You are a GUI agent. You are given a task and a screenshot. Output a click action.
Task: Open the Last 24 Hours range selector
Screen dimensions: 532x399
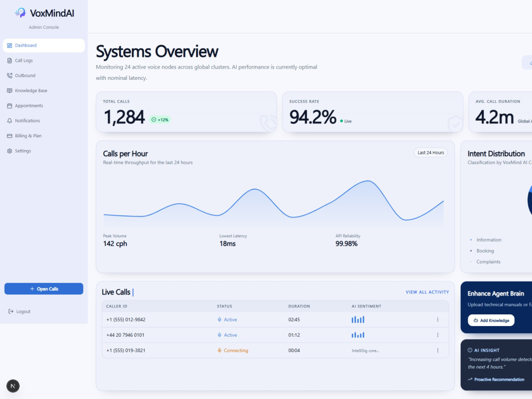[430, 153]
